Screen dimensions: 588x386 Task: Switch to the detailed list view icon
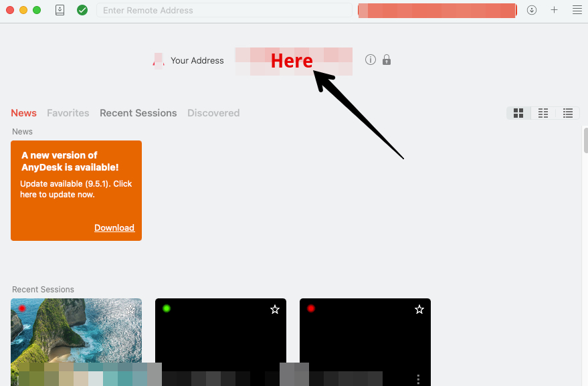567,113
